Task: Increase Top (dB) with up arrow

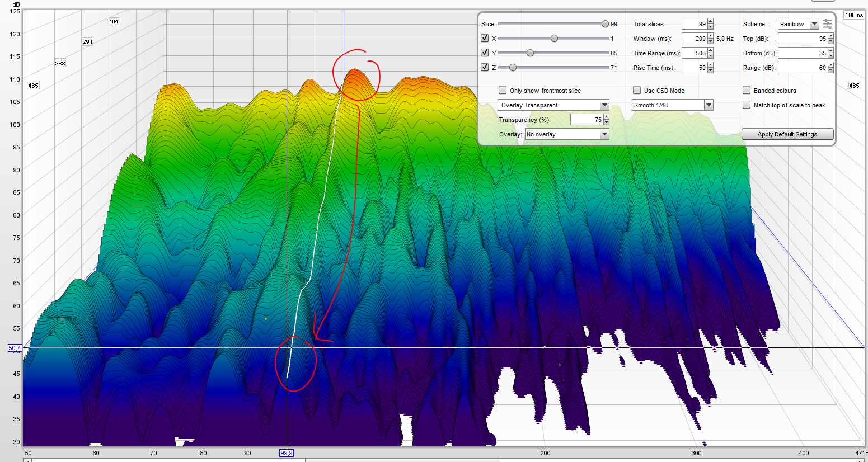Action: click(831, 36)
